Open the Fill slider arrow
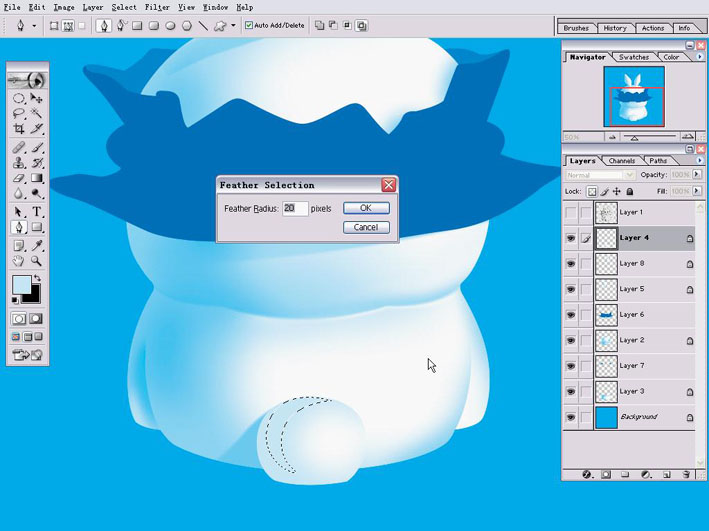Screen dimensions: 709x531 pos(697,191)
